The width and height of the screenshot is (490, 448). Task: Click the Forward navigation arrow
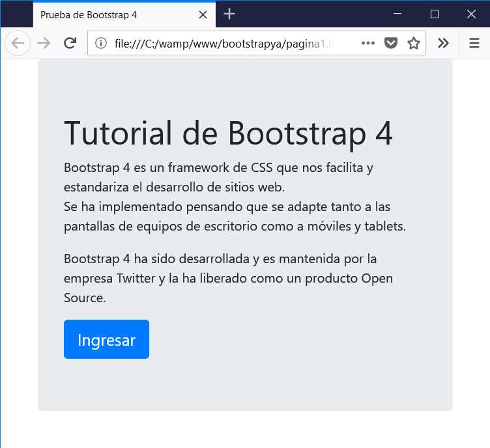[44, 43]
